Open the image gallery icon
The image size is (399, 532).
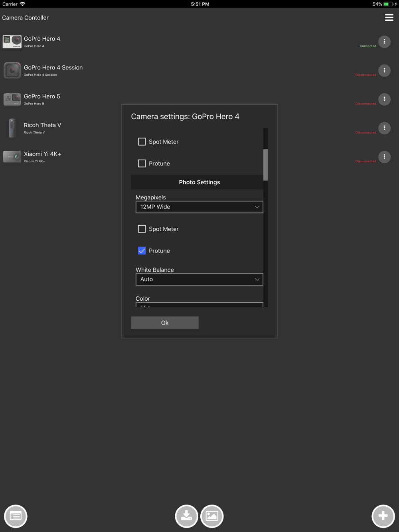(x=212, y=516)
